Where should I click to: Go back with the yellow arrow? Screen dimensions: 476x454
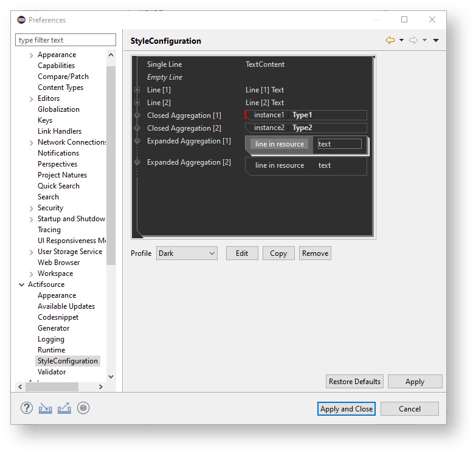coord(390,40)
